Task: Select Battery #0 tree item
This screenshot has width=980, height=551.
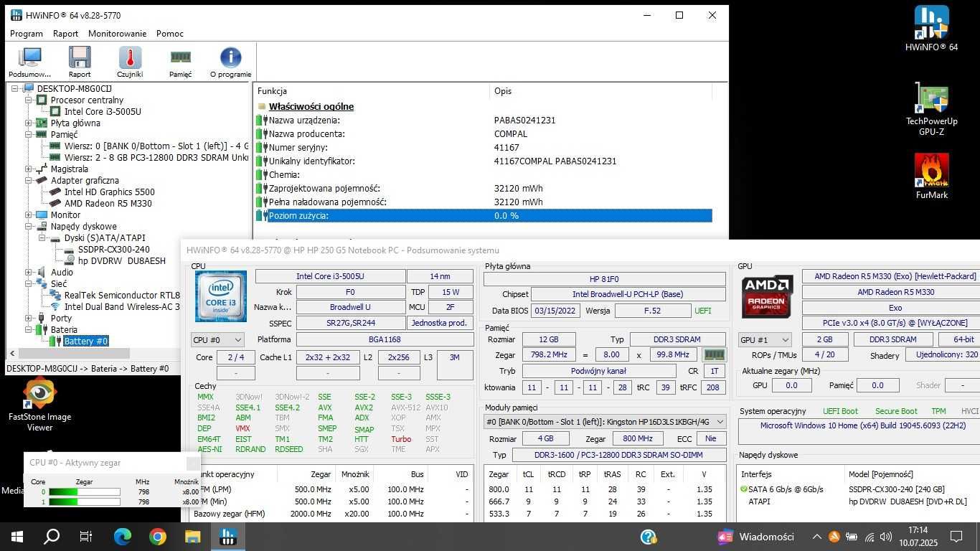Action: point(86,341)
